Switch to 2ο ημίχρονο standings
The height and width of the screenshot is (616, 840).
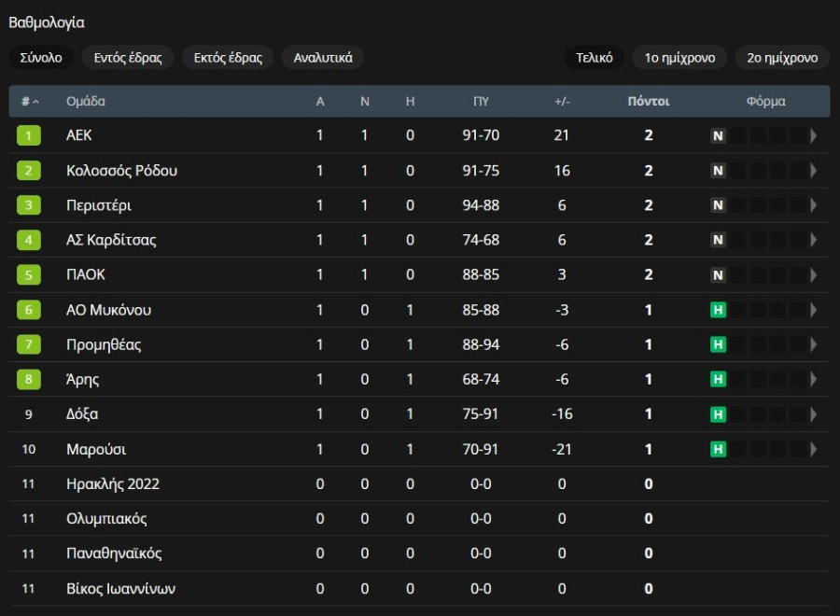click(782, 57)
